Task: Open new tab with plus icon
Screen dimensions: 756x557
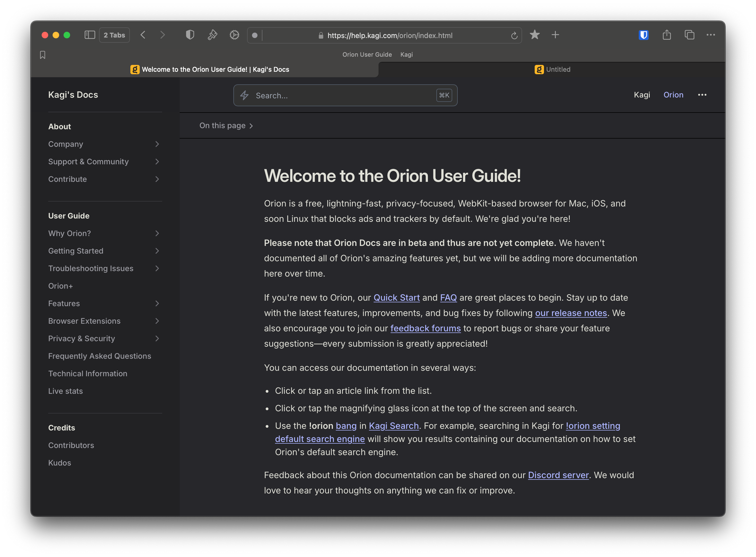Action: tap(555, 35)
